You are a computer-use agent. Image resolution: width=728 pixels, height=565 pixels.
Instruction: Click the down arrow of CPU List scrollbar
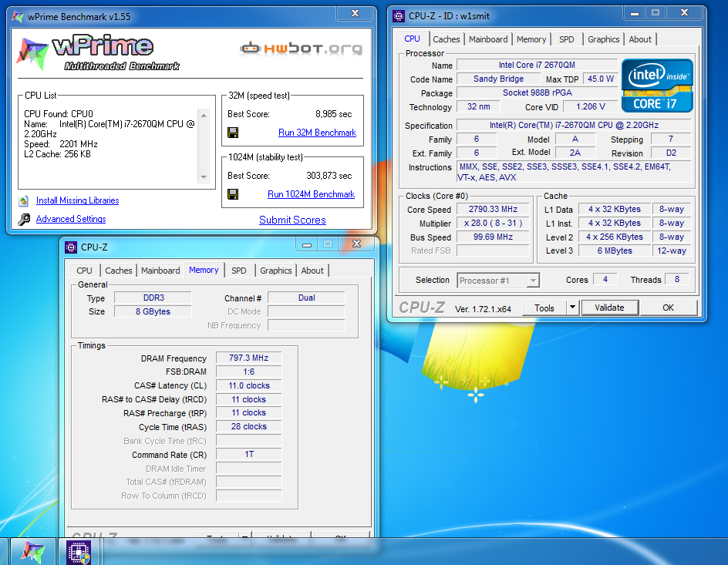(204, 177)
